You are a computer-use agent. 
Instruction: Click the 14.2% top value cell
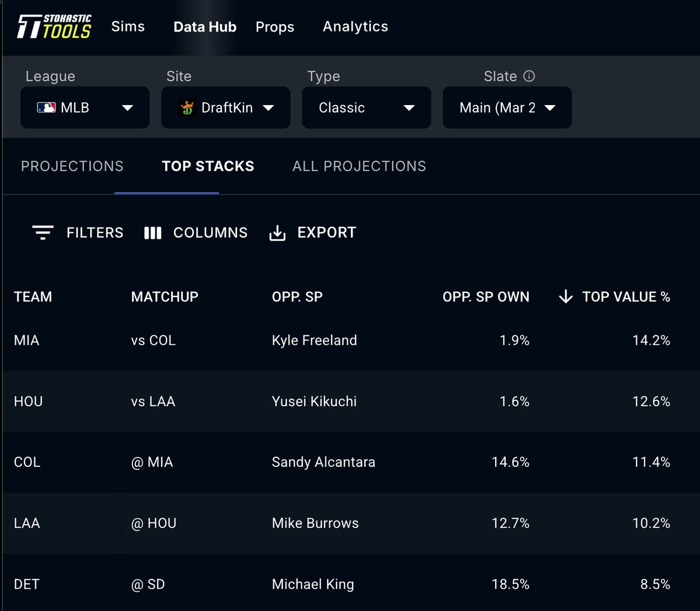click(x=652, y=341)
